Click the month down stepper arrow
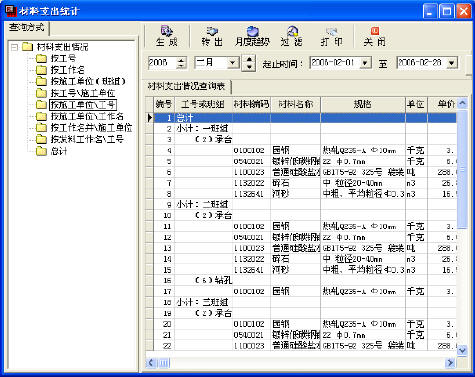Viewport: 475px width, 377px height. coord(249,67)
